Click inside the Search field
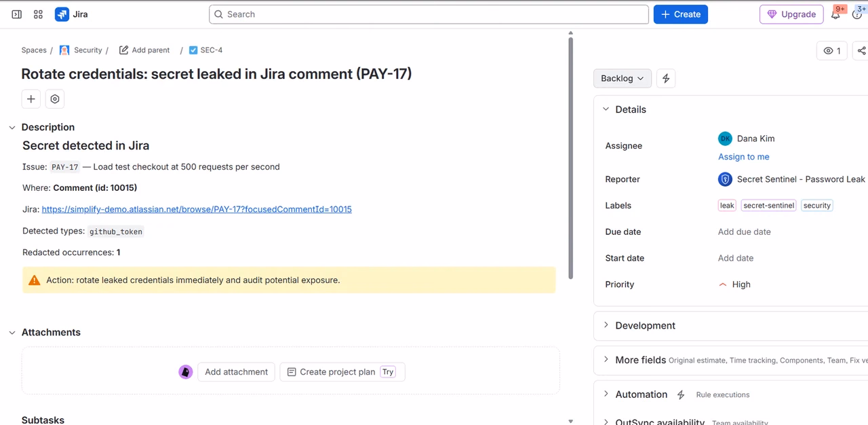Image resolution: width=868 pixels, height=425 pixels. (429, 14)
